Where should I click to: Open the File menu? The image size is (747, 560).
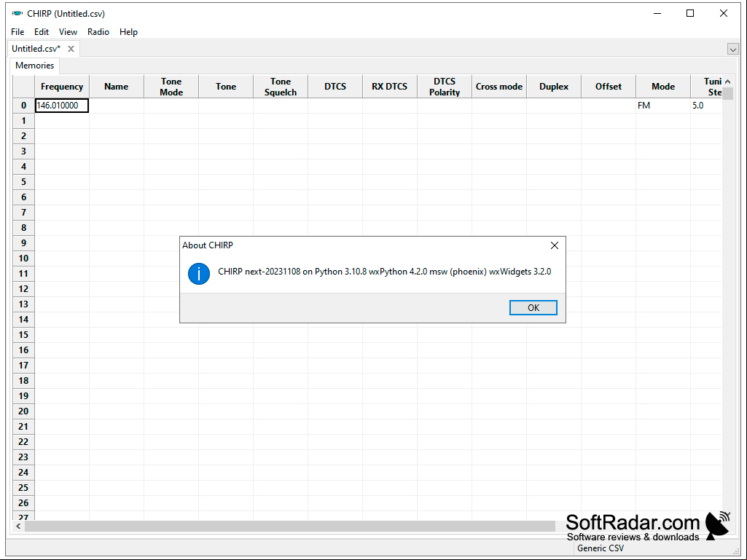point(17,32)
